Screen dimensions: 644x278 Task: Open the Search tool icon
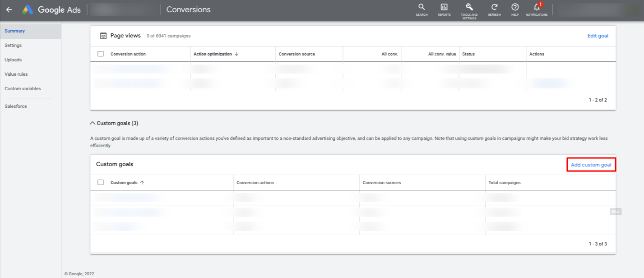422,7
